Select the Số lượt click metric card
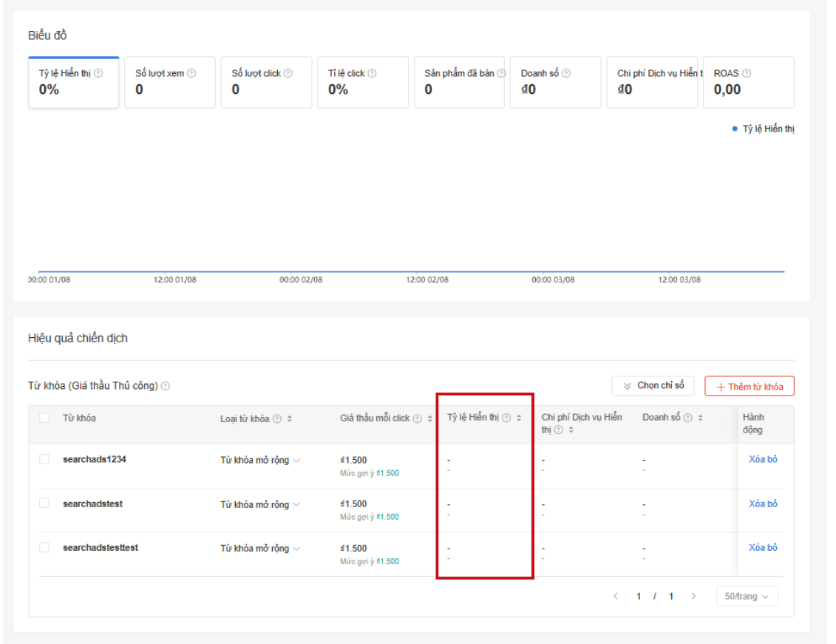Image resolution: width=836 pixels, height=644 pixels. 267,82
